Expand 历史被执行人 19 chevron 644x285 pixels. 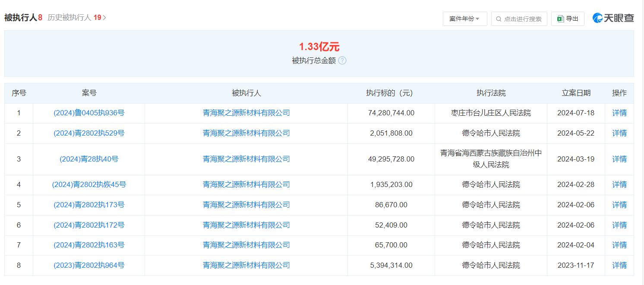104,18
